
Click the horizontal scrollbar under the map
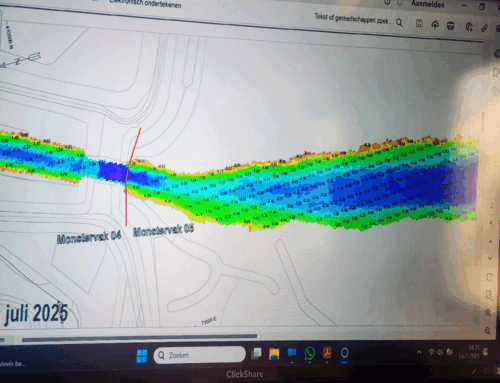pos(139,338)
